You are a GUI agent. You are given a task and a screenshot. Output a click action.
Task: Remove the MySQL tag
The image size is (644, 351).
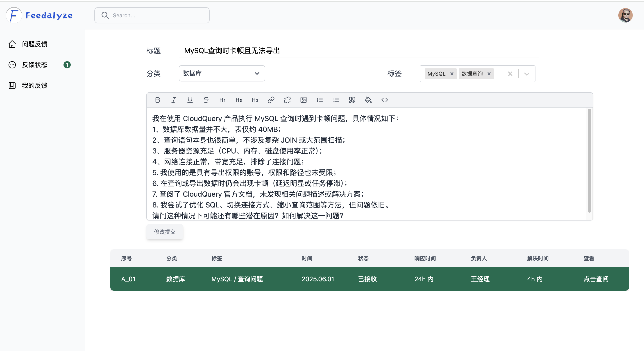452,74
